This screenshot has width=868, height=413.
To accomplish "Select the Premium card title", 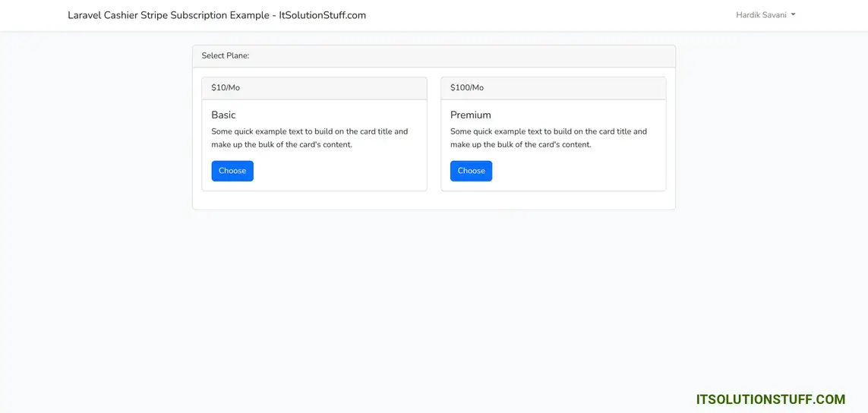I will (x=471, y=115).
